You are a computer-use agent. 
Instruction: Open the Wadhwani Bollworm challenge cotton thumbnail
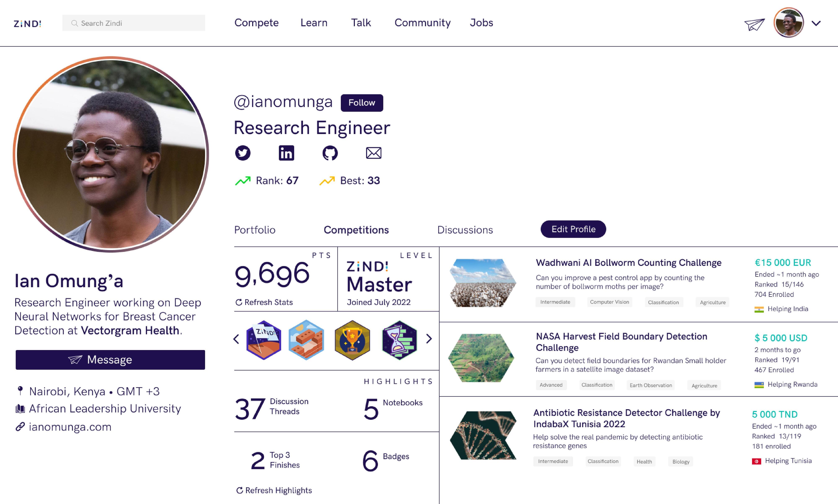[x=483, y=283]
